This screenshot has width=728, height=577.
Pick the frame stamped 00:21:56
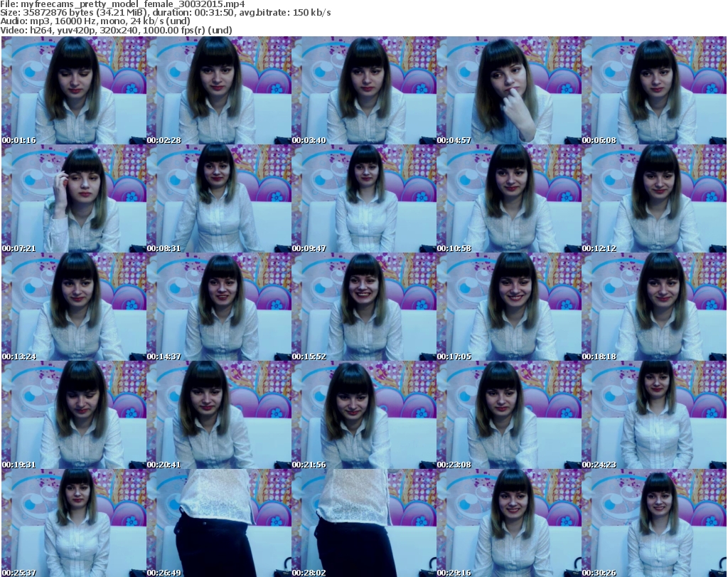(364, 415)
